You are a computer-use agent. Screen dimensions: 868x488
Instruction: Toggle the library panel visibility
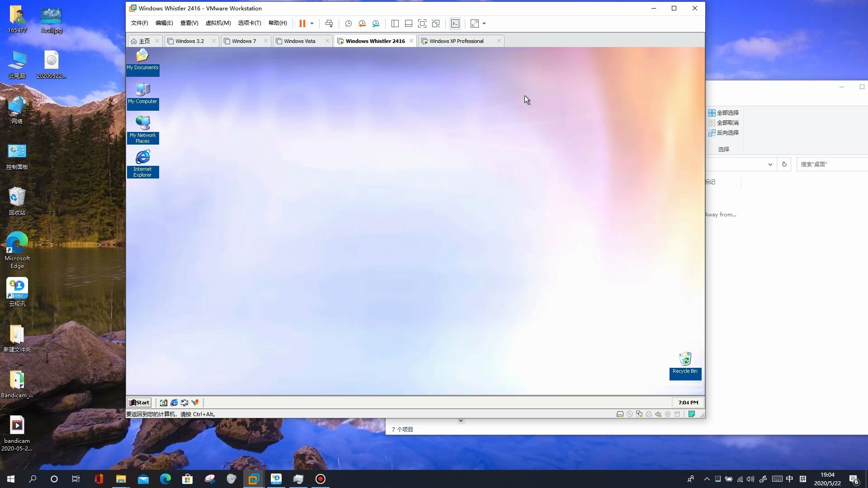point(395,23)
